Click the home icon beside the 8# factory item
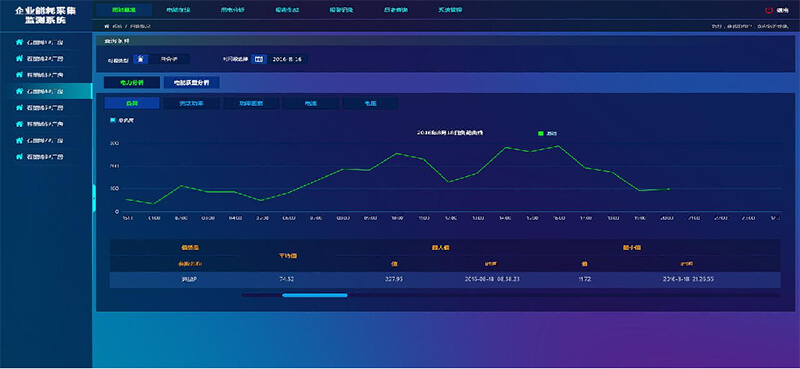Viewport: 800px width, 369px height. [x=19, y=157]
